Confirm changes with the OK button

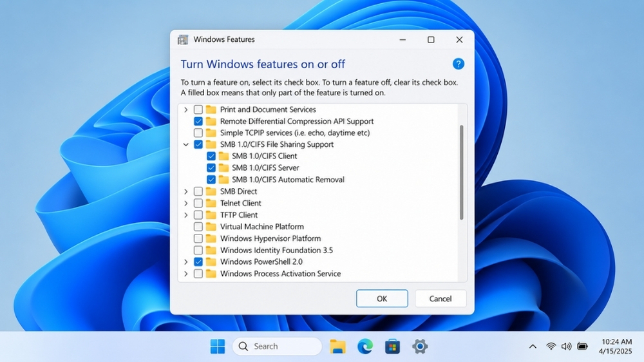pyautogui.click(x=382, y=299)
